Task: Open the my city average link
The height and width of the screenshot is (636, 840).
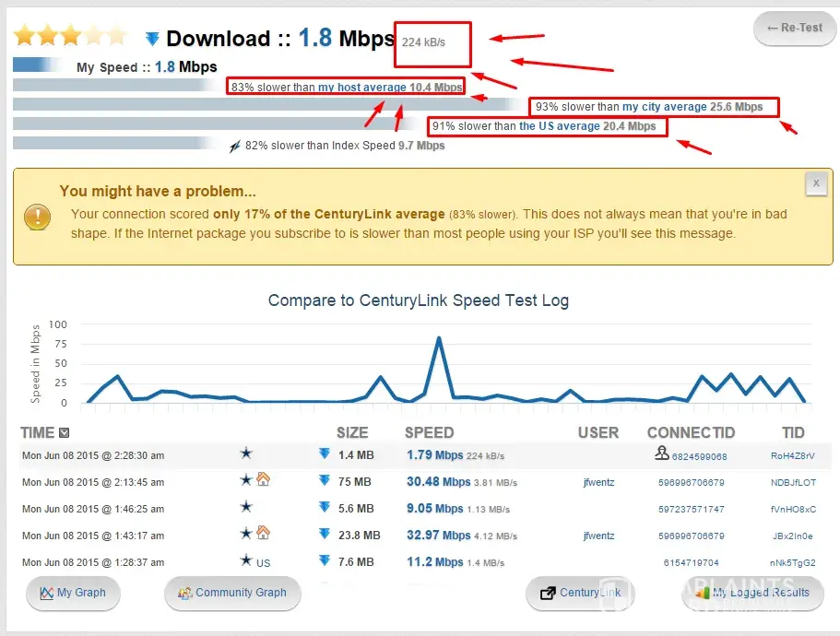Action: point(664,107)
